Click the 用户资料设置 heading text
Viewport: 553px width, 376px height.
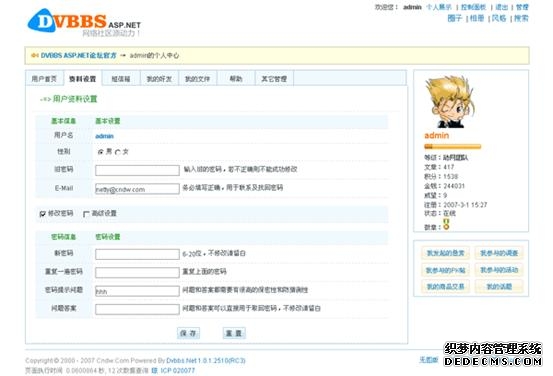click(x=75, y=99)
